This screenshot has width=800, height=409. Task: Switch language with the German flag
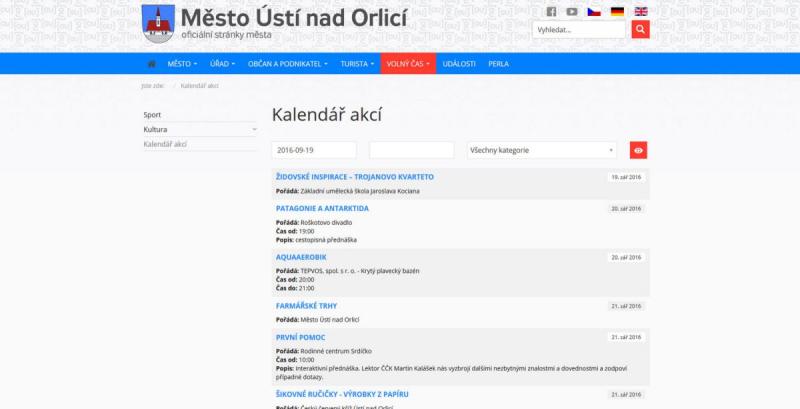(618, 12)
